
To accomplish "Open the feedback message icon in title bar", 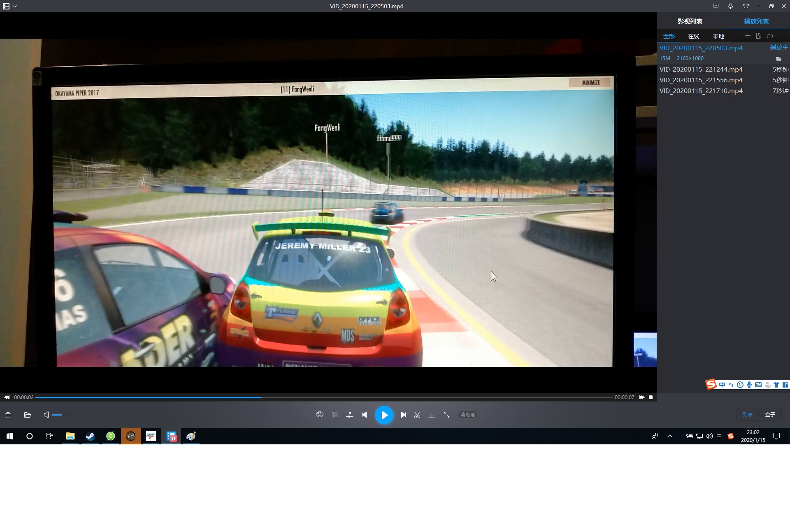I will 716,6.
